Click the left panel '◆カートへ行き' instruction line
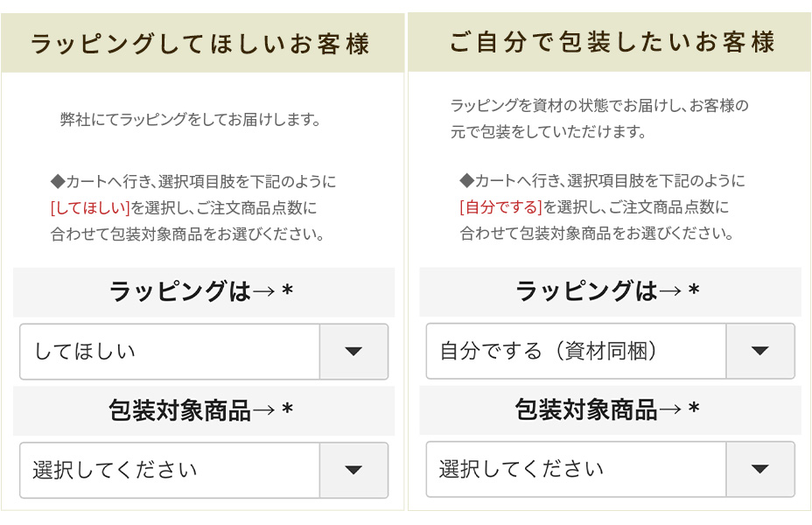Screen dimensions: 812x525 pyautogui.click(x=192, y=182)
